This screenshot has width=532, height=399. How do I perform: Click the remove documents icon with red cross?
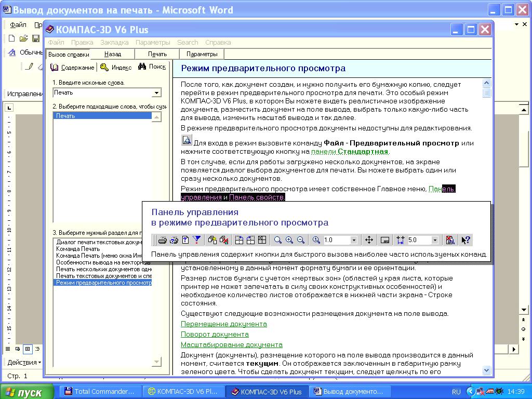click(x=224, y=240)
